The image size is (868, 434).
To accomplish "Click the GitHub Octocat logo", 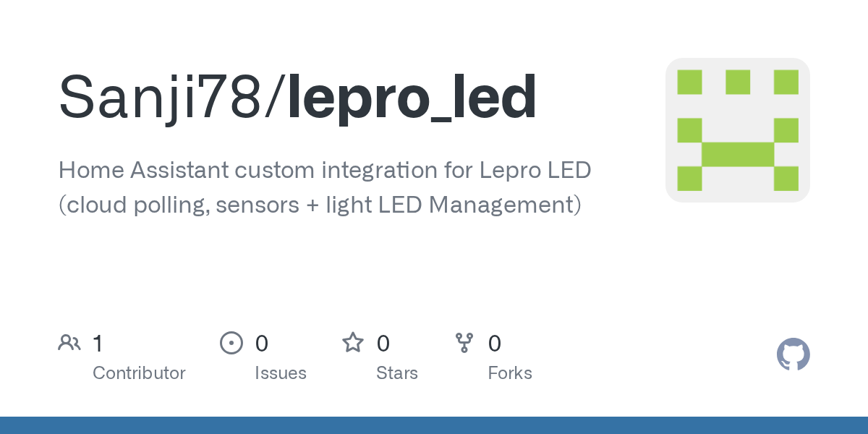I will tap(793, 354).
